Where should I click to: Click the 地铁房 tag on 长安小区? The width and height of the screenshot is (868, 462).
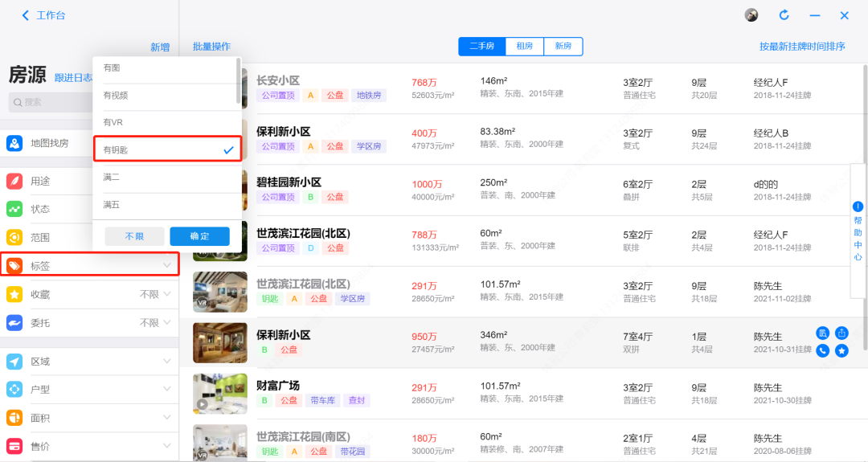[369, 95]
